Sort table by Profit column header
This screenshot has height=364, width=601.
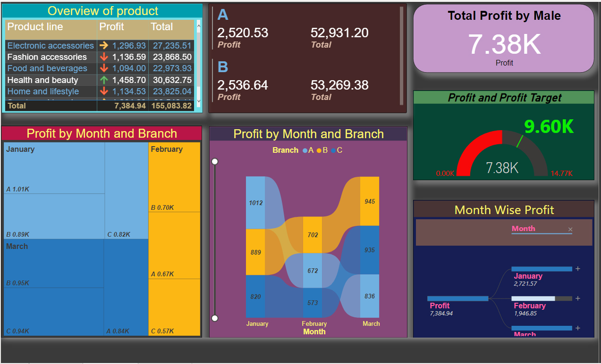112,27
